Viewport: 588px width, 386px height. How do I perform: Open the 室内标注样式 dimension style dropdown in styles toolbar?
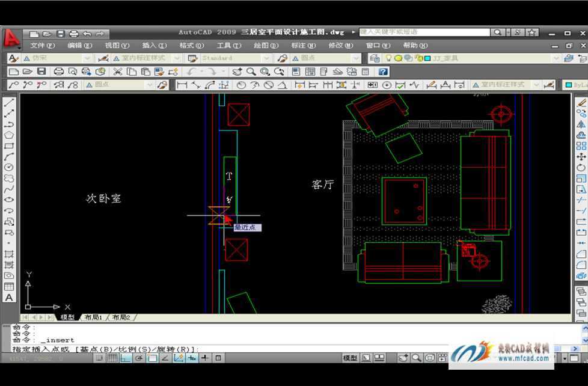[x=177, y=58]
